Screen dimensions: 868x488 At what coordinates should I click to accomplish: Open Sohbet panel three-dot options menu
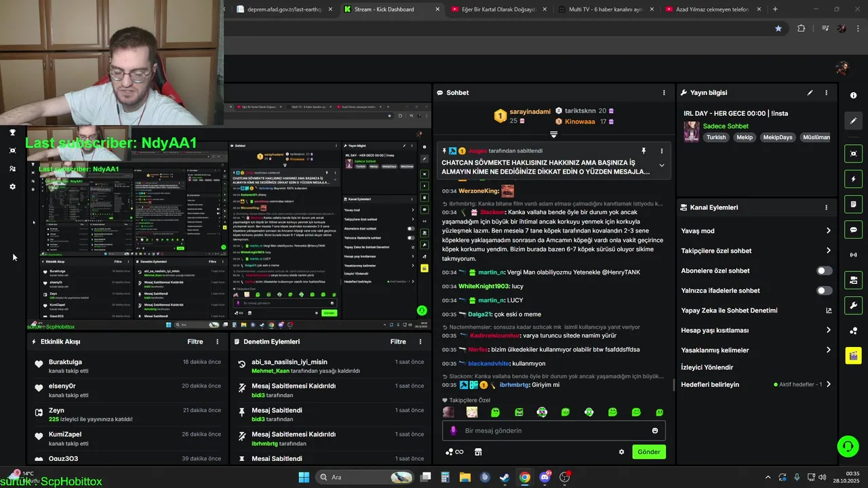(x=664, y=93)
